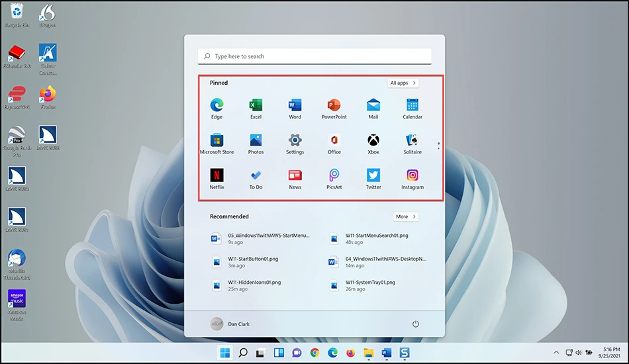Show More recommended items
Screen dimensions: 629x364
tap(406, 216)
